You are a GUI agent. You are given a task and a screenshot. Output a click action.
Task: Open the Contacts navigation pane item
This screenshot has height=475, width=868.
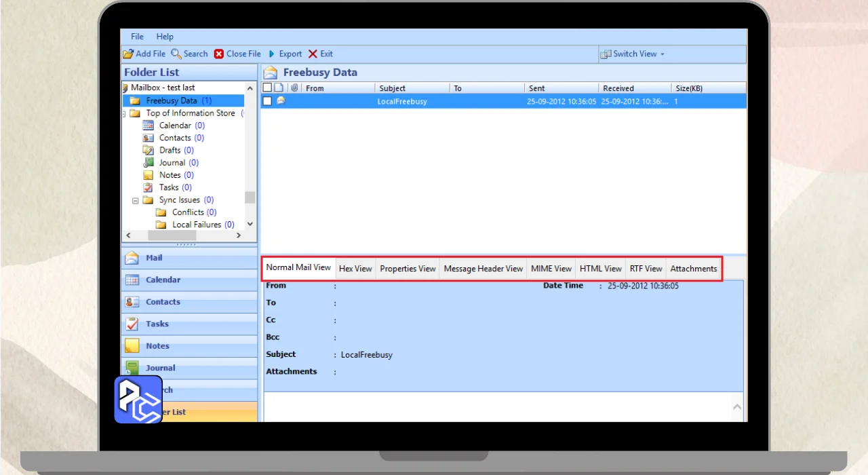pos(163,302)
